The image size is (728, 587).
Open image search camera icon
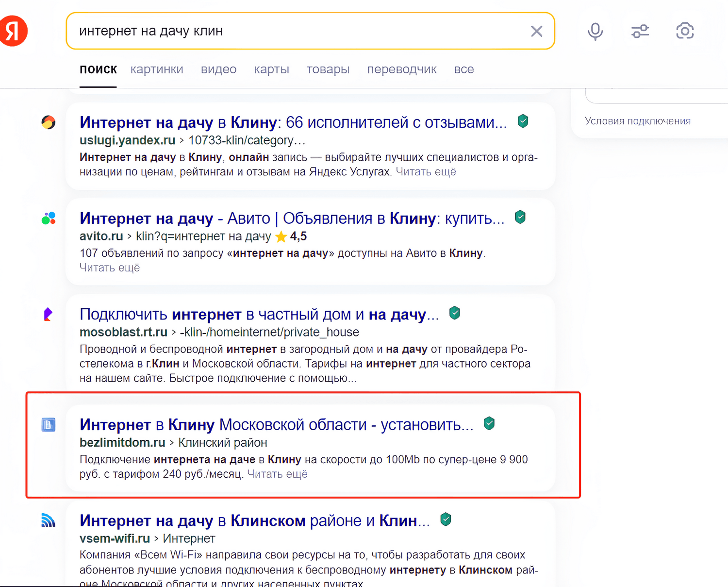685,32
